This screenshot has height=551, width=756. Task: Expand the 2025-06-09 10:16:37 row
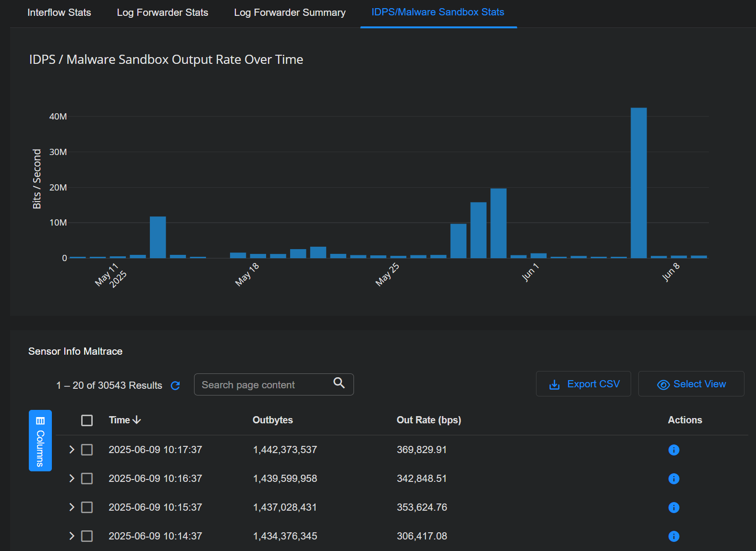[72, 479]
